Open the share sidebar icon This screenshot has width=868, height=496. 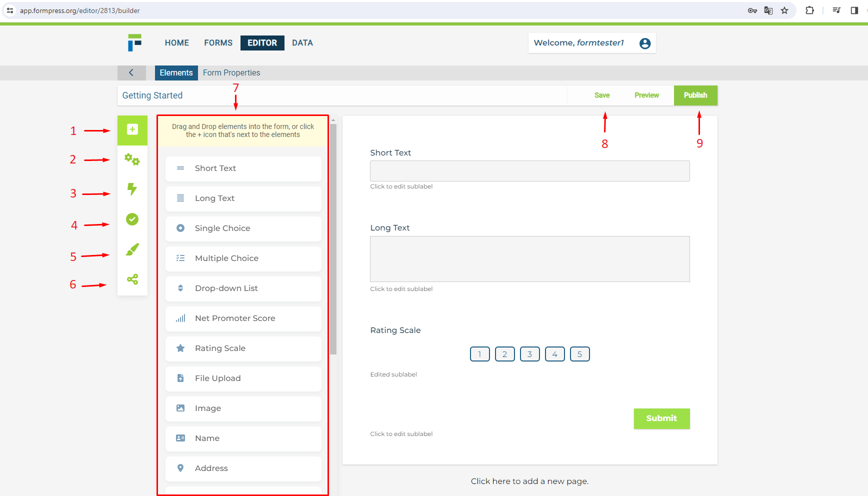coord(132,279)
